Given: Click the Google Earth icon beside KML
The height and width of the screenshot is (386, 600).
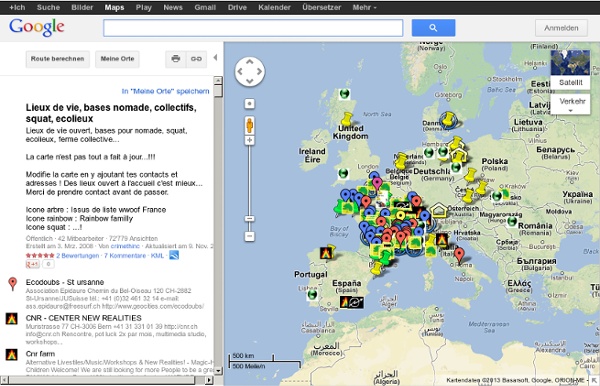Looking at the screenshot, I should (174, 255).
